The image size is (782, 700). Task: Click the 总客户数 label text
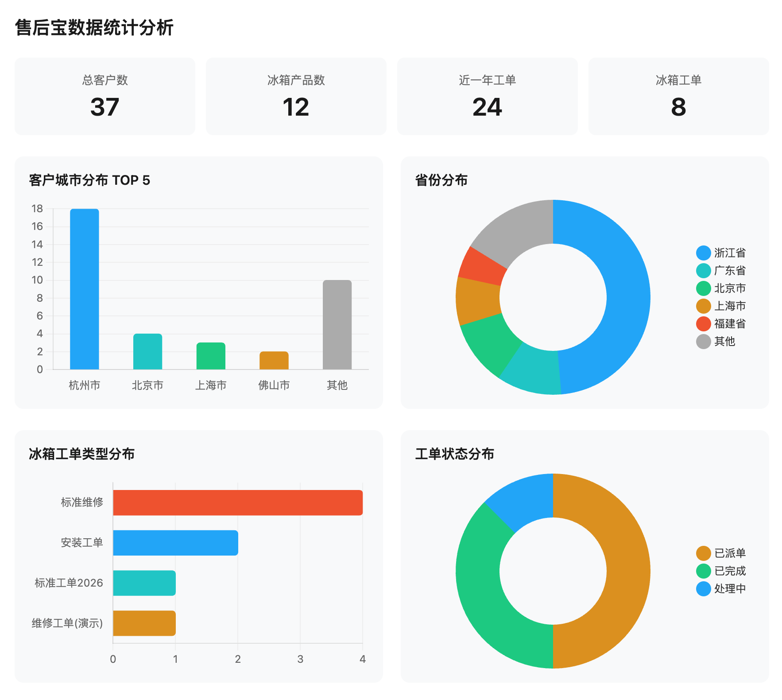(105, 80)
